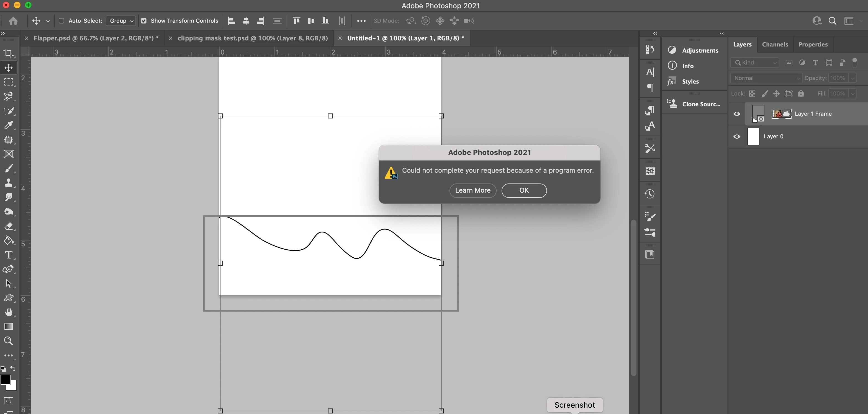Screen dimensions: 868x414
Task: Select the Clone Stamp tool
Action: point(8,183)
